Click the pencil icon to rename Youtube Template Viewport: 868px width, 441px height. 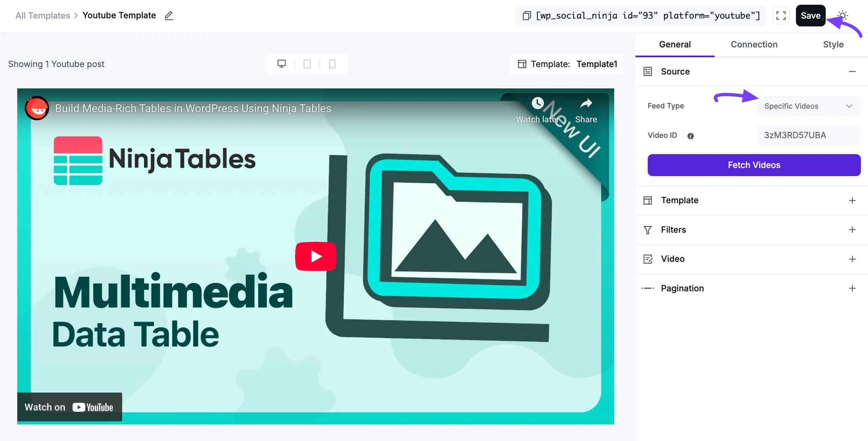click(x=169, y=16)
